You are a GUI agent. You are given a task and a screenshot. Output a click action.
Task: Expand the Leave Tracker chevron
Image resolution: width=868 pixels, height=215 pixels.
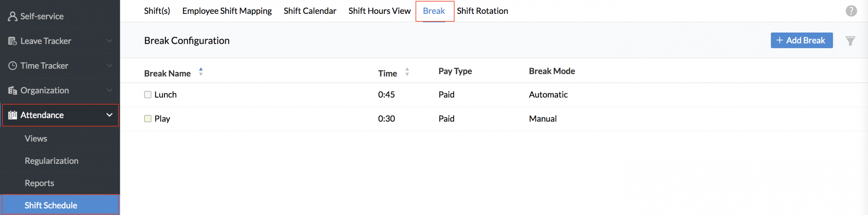click(109, 41)
